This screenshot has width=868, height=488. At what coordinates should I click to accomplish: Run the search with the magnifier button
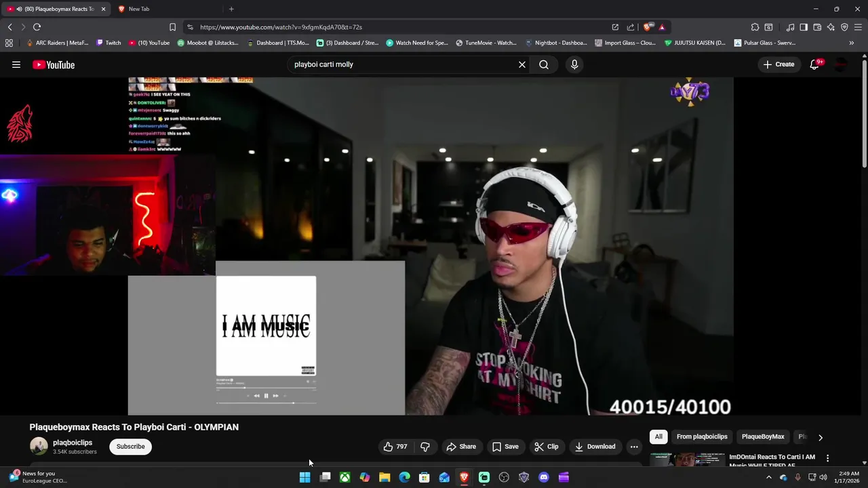tap(544, 64)
